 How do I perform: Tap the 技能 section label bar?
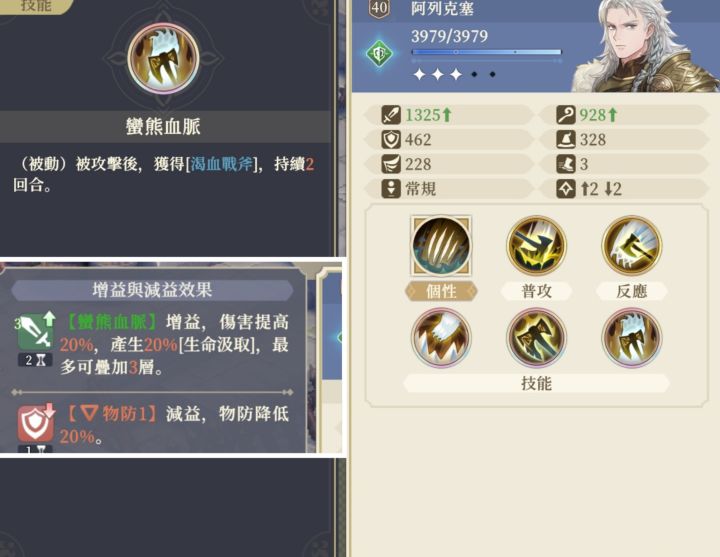click(x=536, y=383)
